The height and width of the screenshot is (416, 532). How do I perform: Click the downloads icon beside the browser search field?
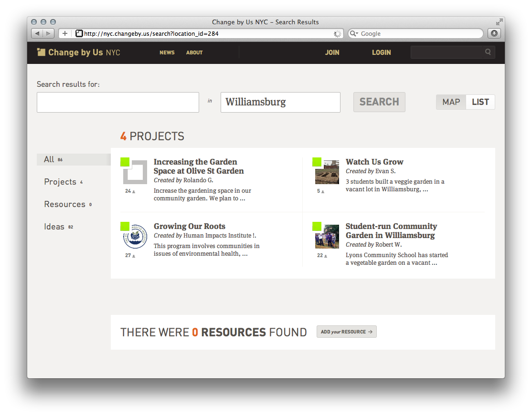494,33
